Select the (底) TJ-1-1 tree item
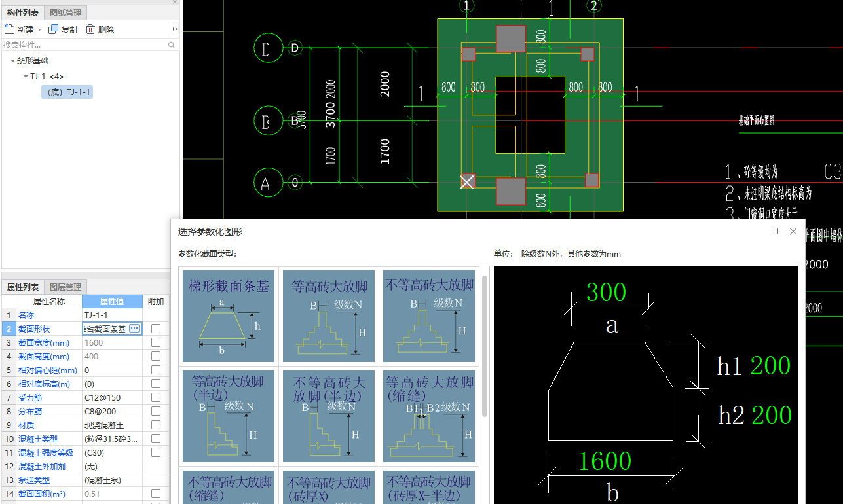 pos(67,92)
